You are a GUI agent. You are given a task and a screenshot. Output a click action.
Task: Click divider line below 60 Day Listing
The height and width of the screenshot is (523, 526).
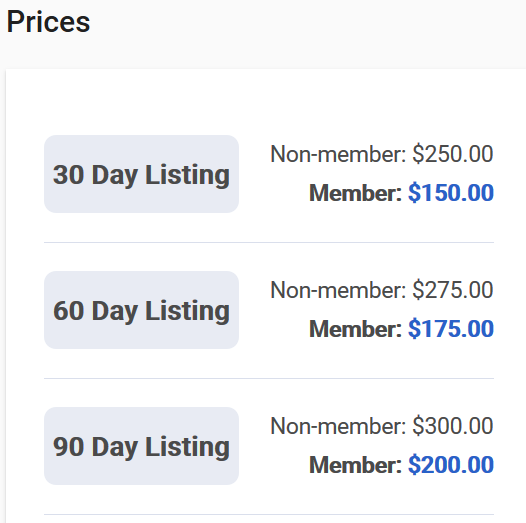(269, 378)
